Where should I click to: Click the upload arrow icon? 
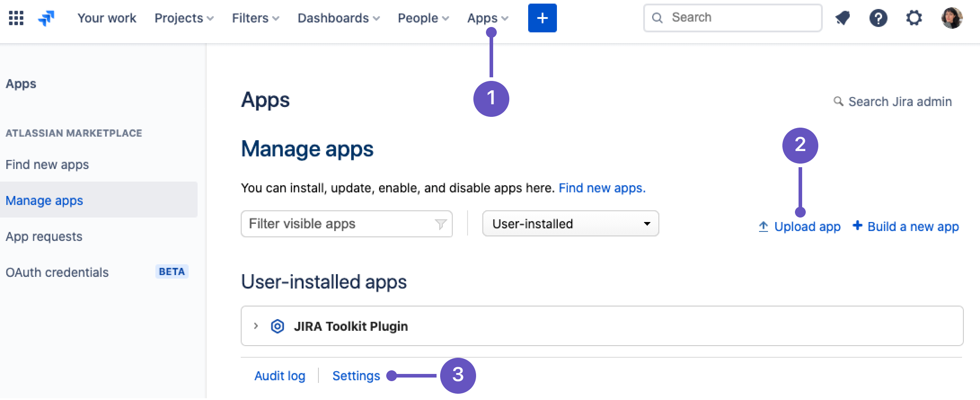pyautogui.click(x=763, y=227)
